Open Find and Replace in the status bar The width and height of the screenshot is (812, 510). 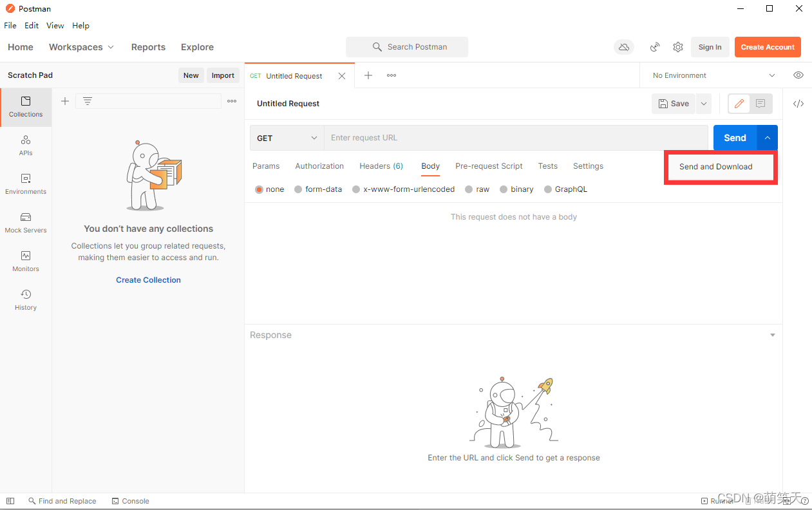(62, 501)
